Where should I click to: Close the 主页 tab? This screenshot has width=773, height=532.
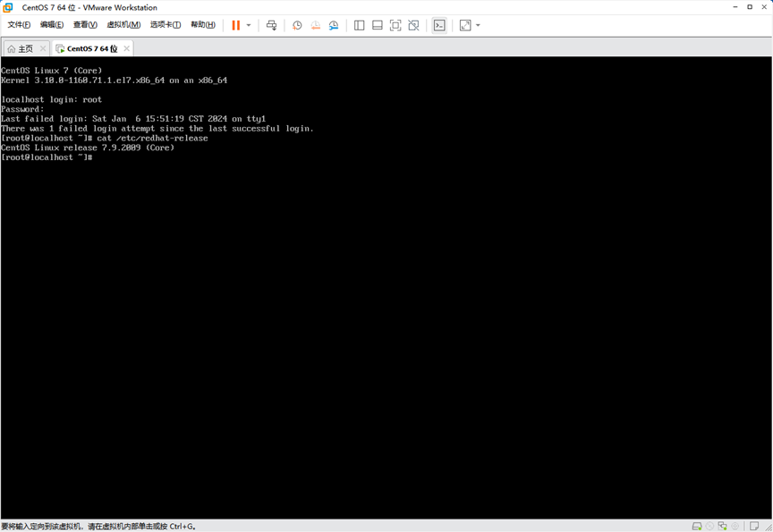point(43,48)
